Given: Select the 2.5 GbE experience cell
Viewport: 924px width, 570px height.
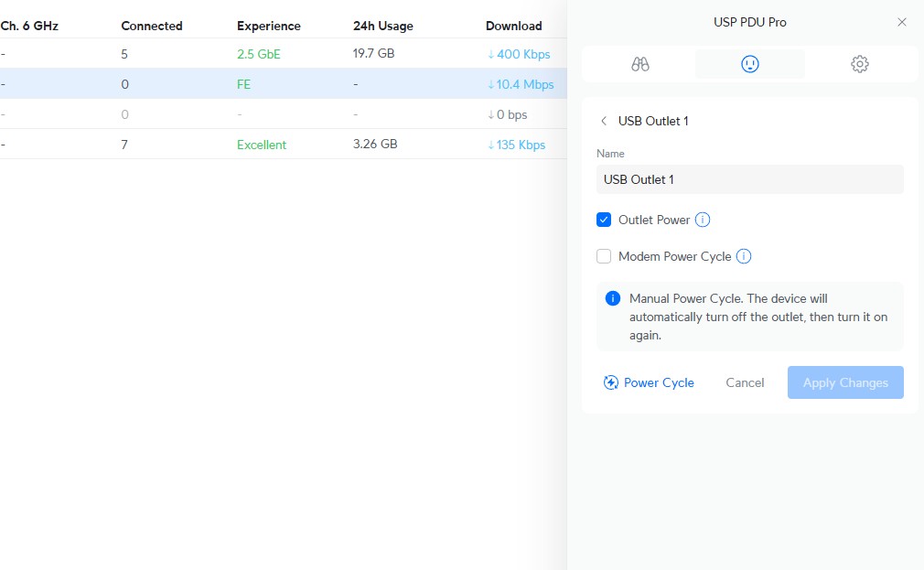Looking at the screenshot, I should [x=259, y=54].
